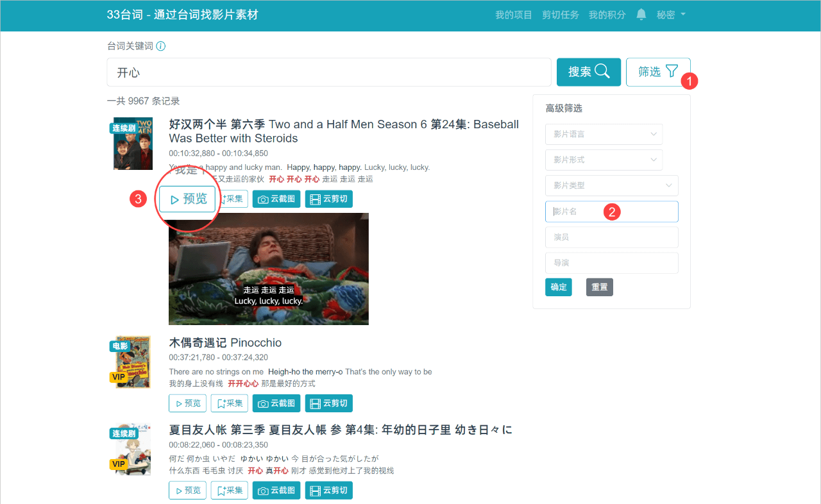Focus the keyword search field containing 开心
The image size is (821, 504).
tap(329, 72)
